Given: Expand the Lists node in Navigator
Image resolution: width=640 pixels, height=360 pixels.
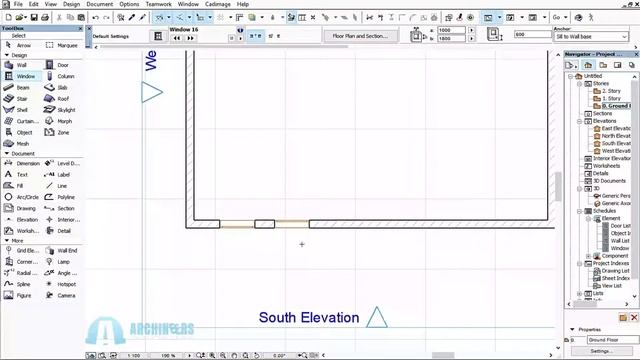Looking at the screenshot, I should 579,293.
